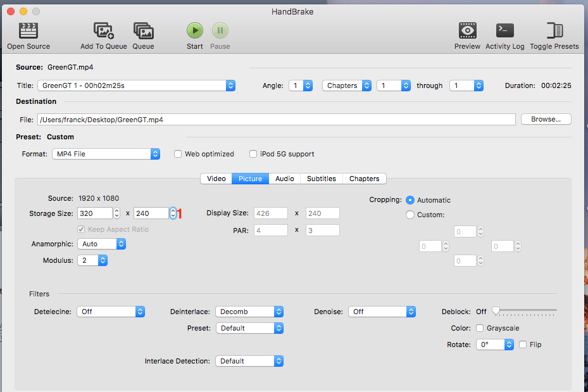Image resolution: width=588 pixels, height=392 pixels.
Task: Open the Chapters range-type dropdown
Action: coord(347,85)
